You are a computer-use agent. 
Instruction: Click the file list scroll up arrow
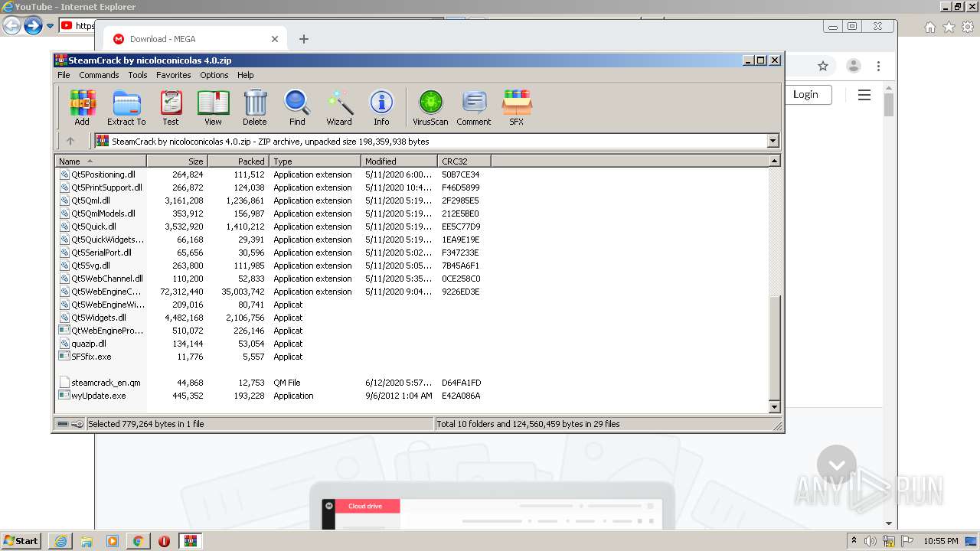pyautogui.click(x=774, y=161)
